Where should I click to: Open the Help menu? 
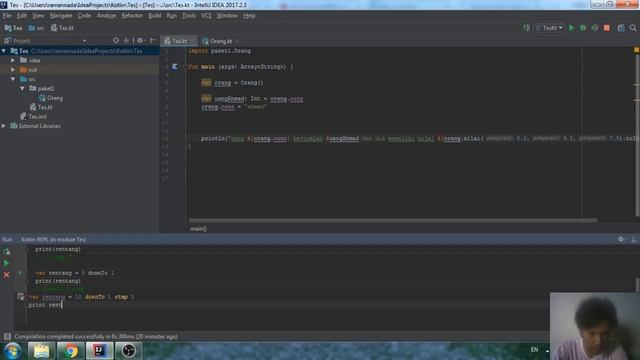click(x=249, y=16)
